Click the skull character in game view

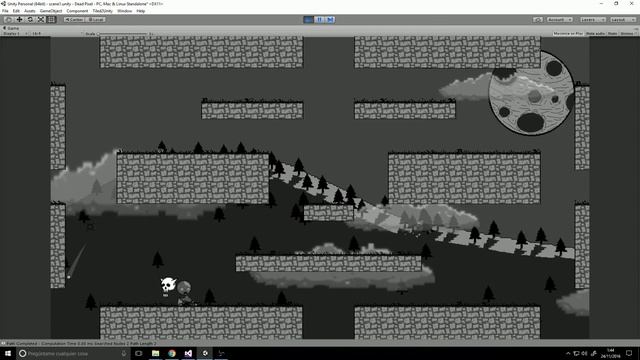pyautogui.click(x=168, y=285)
